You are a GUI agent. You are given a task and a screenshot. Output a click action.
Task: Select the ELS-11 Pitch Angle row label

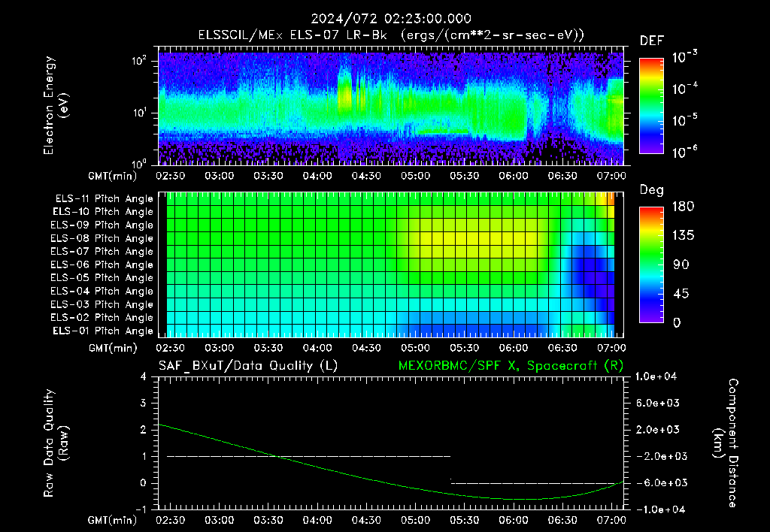(x=104, y=199)
